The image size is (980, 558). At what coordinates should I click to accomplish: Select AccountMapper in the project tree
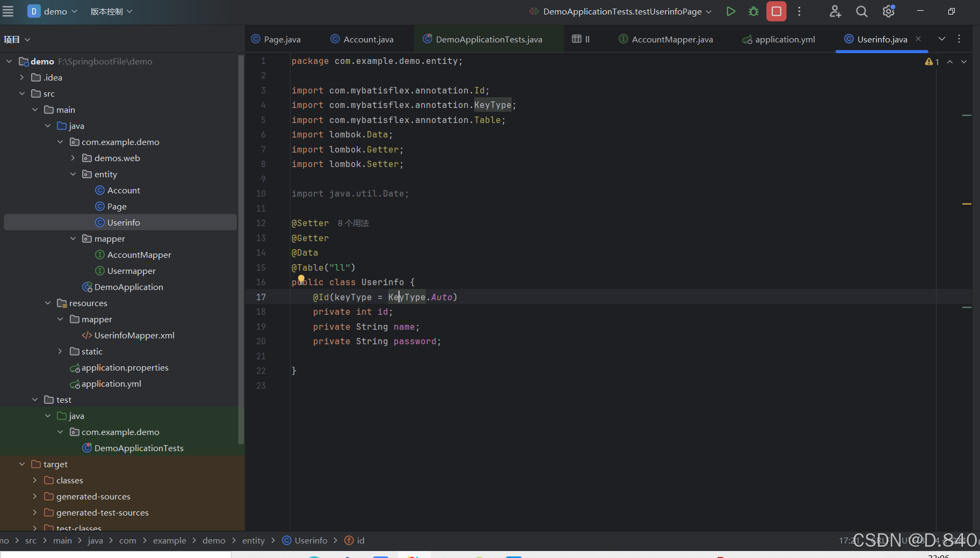[x=139, y=255]
